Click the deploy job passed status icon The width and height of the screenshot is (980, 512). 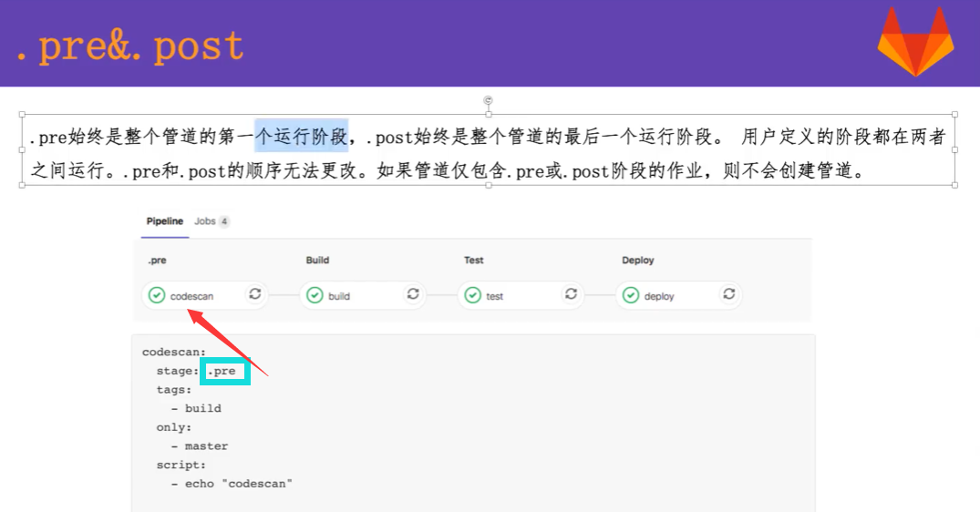(631, 294)
